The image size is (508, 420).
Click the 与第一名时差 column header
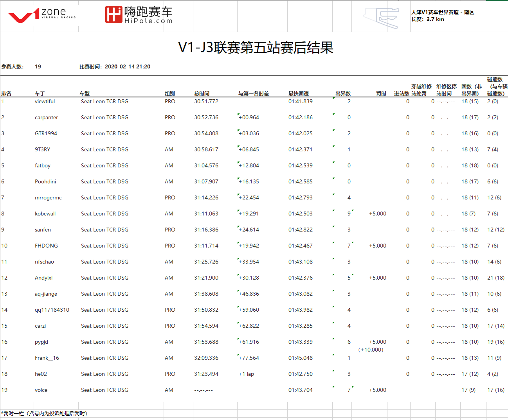click(254, 93)
